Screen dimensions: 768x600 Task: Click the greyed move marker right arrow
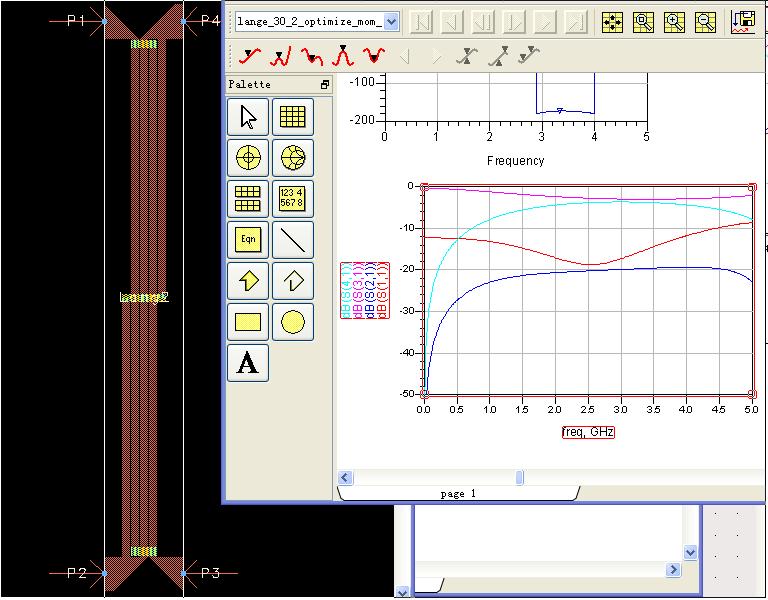click(x=435, y=57)
